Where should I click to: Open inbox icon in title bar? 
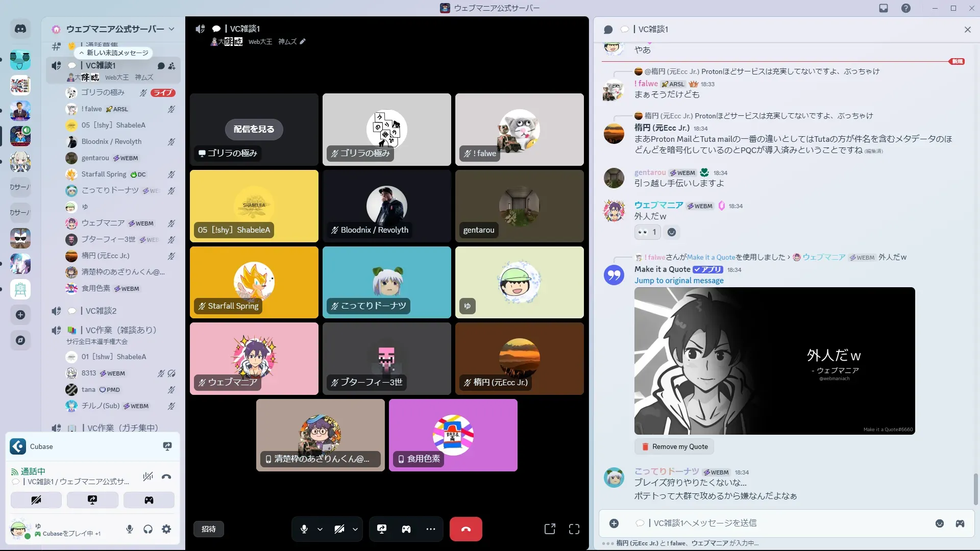[884, 8]
